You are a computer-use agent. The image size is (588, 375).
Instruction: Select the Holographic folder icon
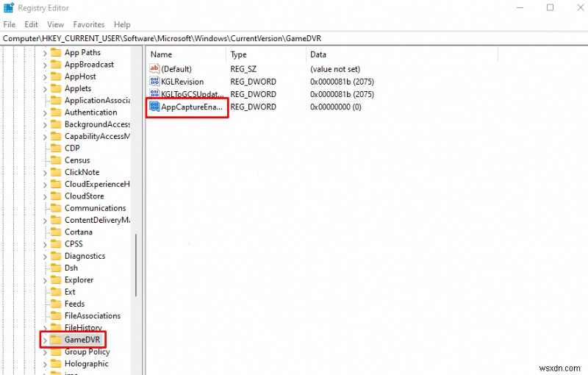pos(56,363)
